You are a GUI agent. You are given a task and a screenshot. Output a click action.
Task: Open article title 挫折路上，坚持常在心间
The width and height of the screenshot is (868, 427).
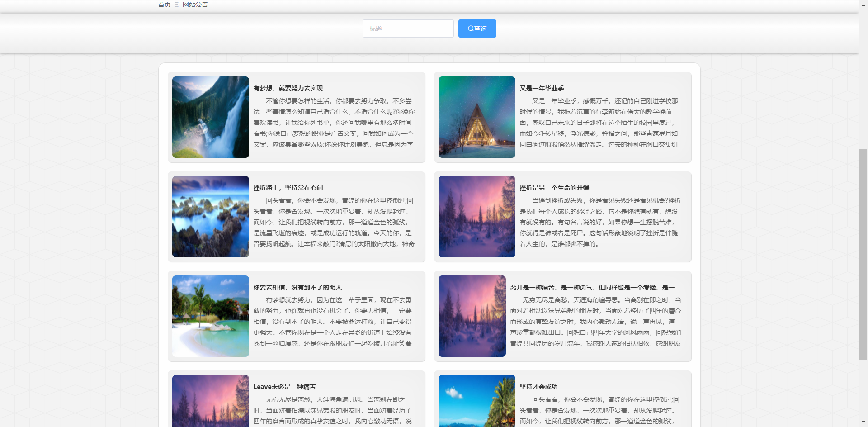pyautogui.click(x=288, y=188)
